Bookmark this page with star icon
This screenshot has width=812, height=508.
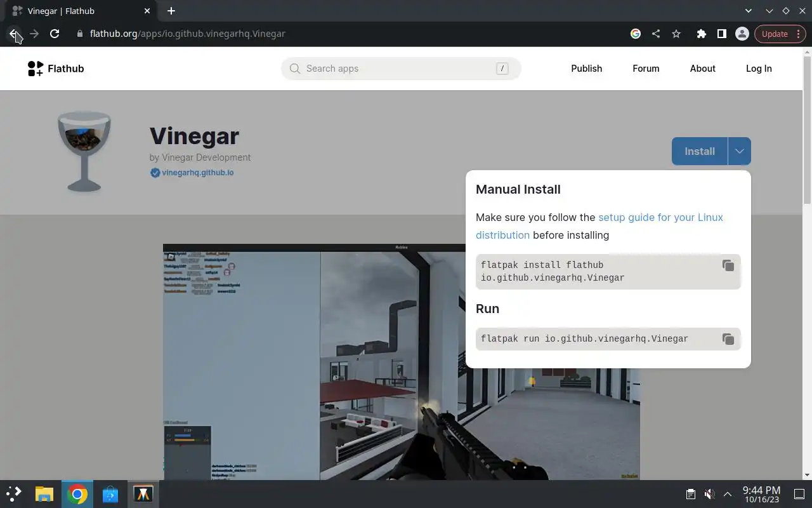[x=676, y=34]
